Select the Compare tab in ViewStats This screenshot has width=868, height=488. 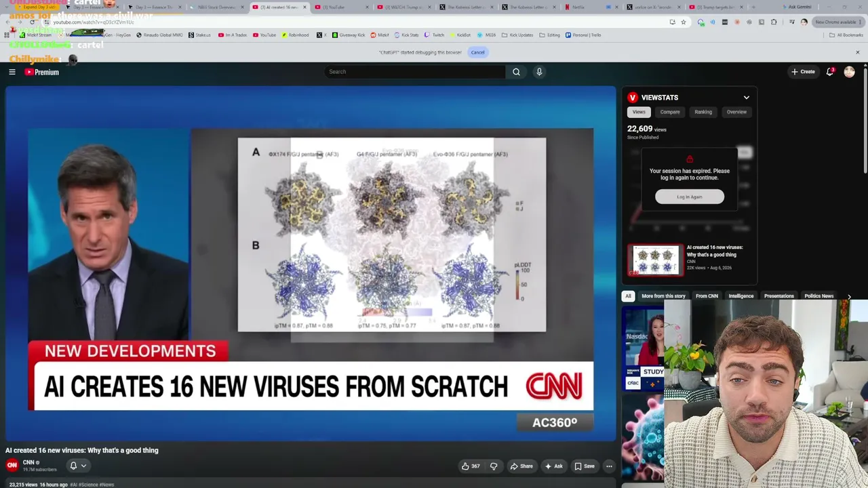[670, 112]
